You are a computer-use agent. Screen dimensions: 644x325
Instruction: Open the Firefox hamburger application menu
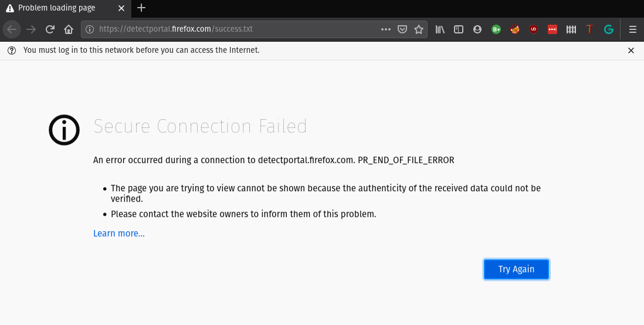click(632, 29)
